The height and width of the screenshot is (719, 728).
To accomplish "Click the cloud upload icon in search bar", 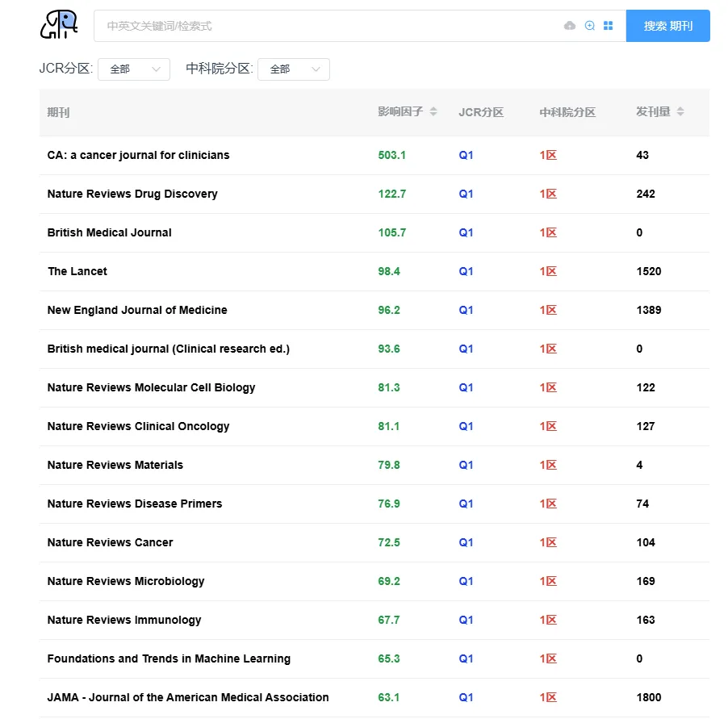I will click(x=570, y=26).
